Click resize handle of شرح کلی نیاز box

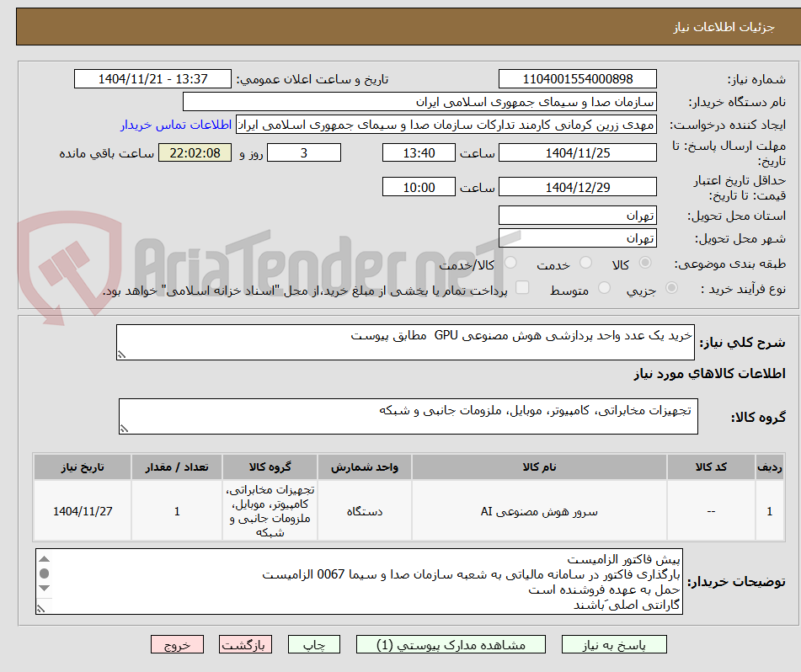tap(121, 355)
